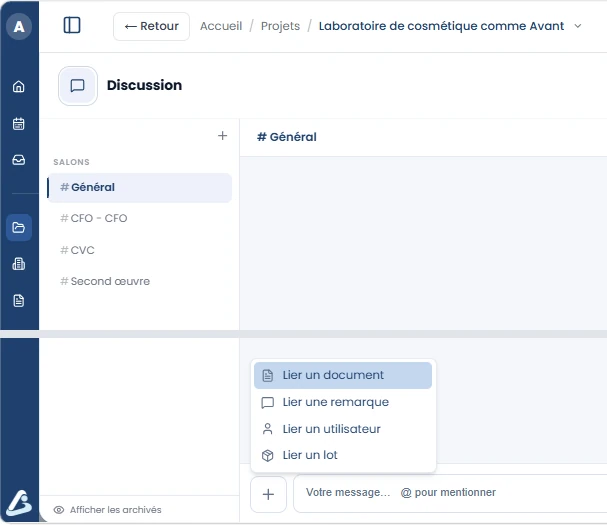Click the project title 'Laboratoire de cosmétique comme Avant'
This screenshot has height=525, width=607.
click(x=441, y=26)
